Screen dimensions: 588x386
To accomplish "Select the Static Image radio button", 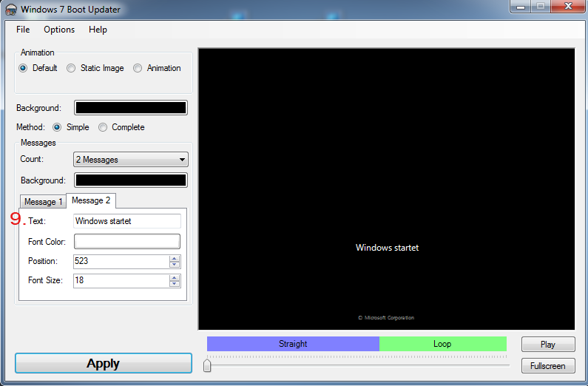I will 71,68.
